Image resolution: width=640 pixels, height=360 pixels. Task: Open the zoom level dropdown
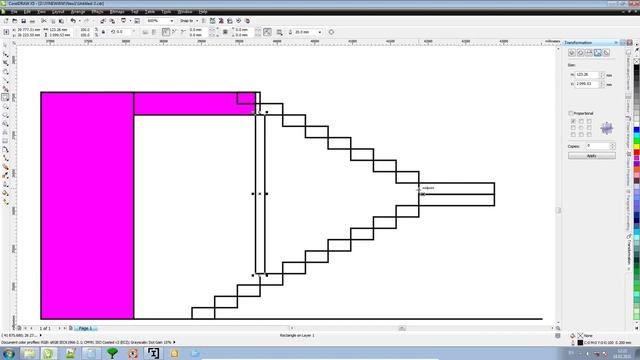[x=171, y=21]
